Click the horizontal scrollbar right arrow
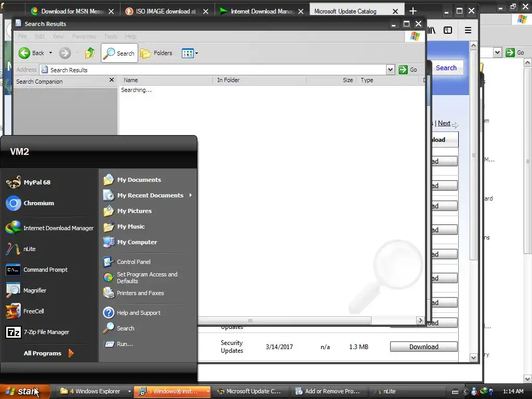 [x=420, y=320]
